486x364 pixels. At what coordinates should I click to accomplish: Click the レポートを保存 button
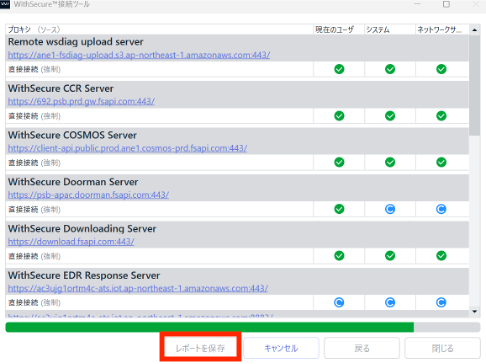[200, 348]
